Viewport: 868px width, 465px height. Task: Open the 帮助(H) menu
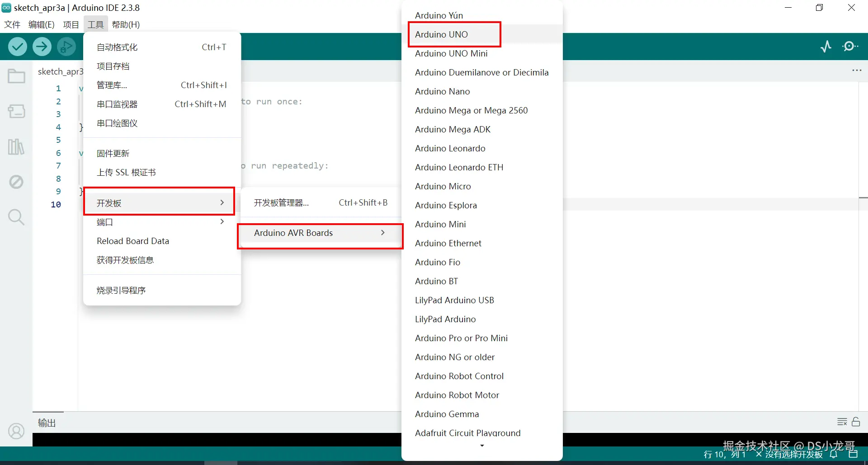[126, 24]
